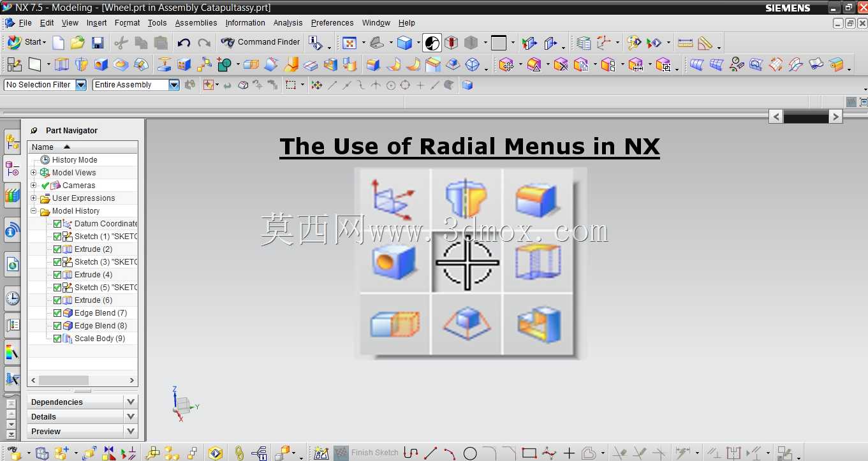
Task: Toggle checkbox for Sketch (3) feature
Action: pos(57,262)
